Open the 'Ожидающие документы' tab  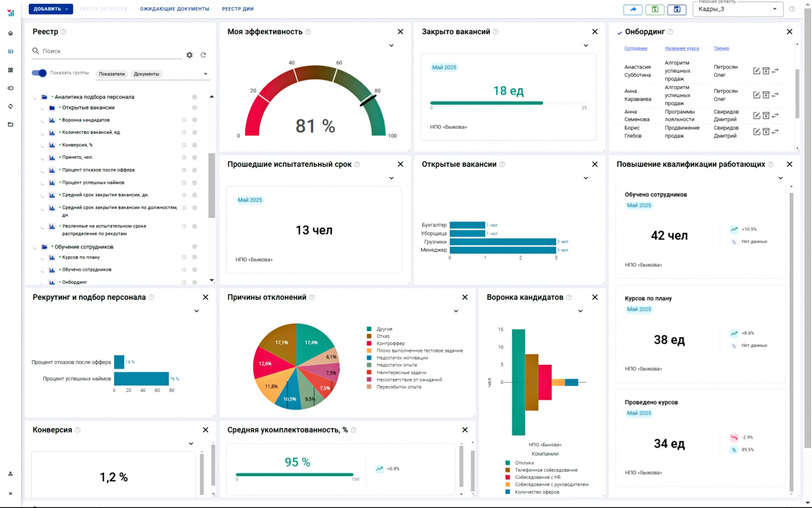pos(174,9)
